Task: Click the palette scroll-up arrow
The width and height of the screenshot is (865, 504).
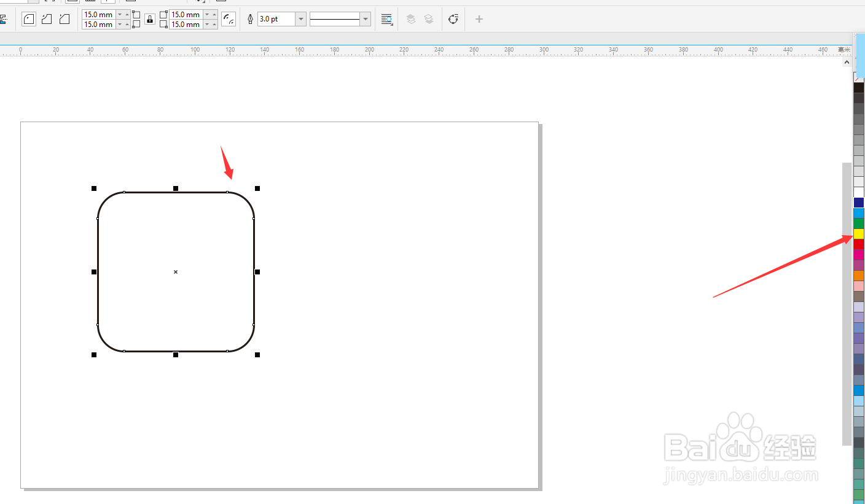Action: tap(847, 63)
